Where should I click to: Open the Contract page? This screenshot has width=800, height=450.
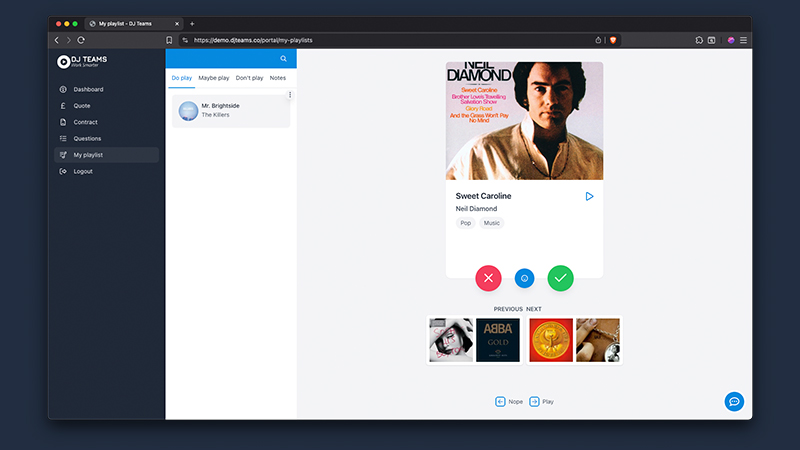click(x=85, y=122)
